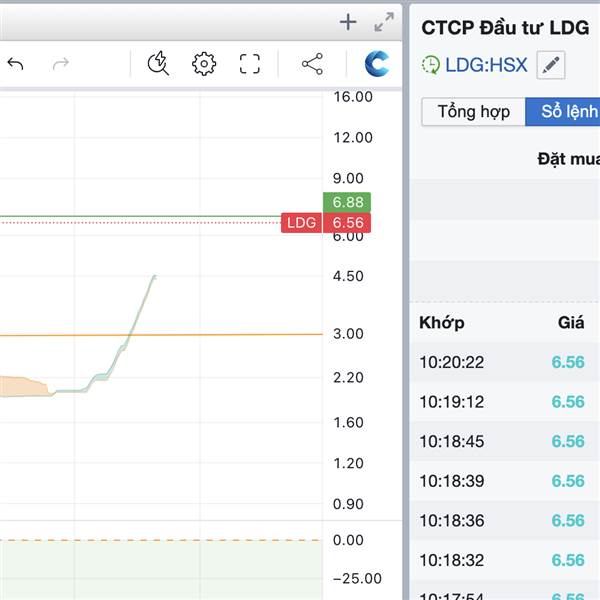Click price 6.56 in 10:18:45 row
Viewport: 600px width, 600px height.
coord(568,441)
